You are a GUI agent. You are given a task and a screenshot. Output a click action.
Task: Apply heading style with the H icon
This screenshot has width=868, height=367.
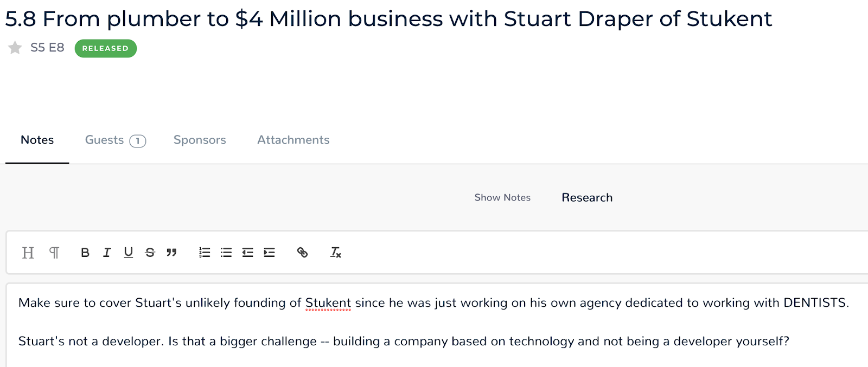(x=28, y=253)
